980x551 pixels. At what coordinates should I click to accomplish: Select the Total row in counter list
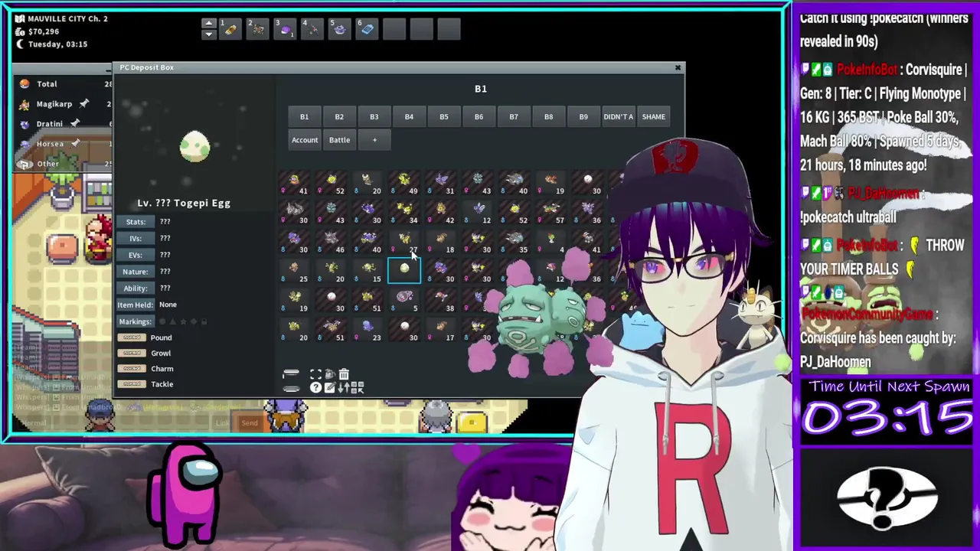click(x=64, y=83)
